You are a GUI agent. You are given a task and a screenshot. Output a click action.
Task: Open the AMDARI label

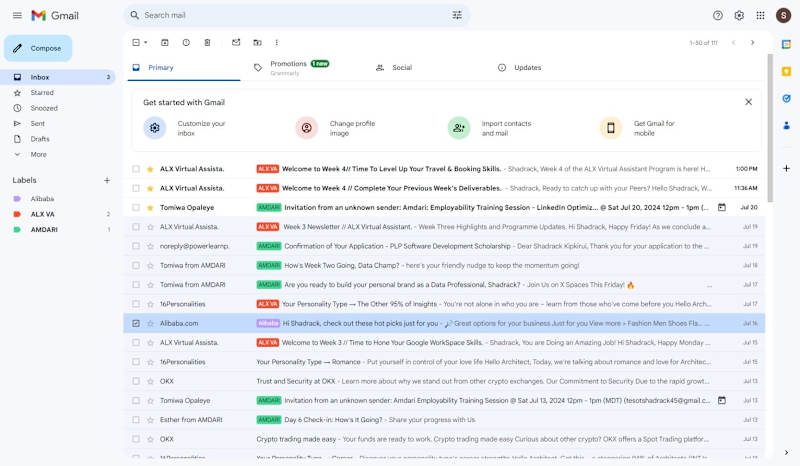(58, 230)
